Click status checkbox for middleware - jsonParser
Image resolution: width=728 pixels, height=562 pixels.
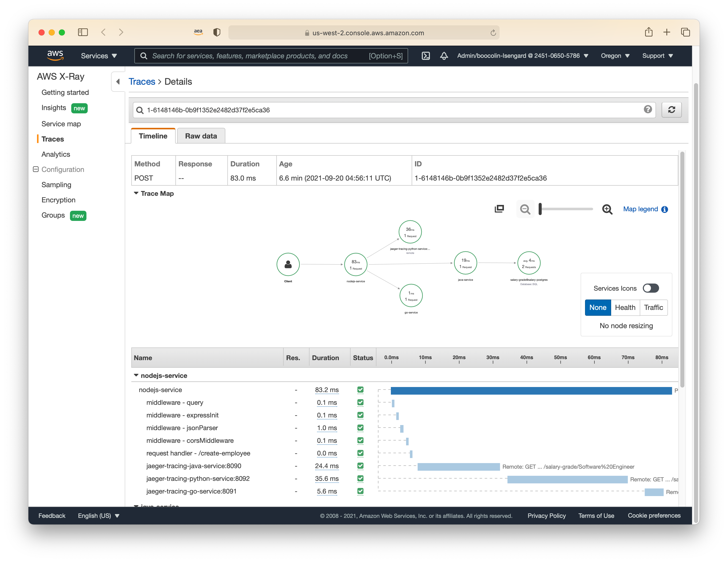(360, 428)
